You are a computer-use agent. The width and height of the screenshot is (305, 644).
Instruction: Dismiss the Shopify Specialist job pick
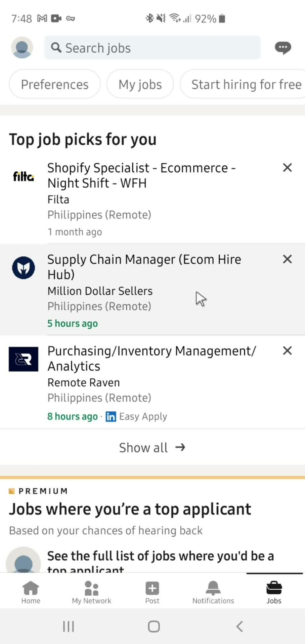[287, 167]
